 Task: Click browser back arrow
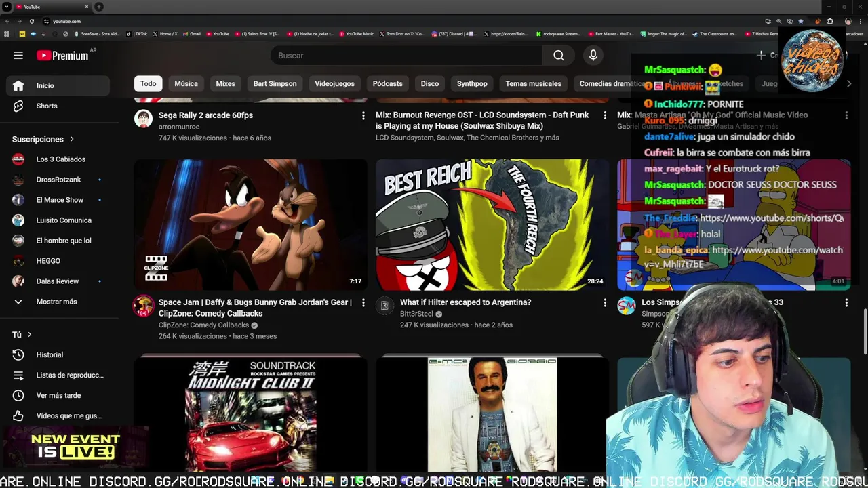tap(7, 21)
